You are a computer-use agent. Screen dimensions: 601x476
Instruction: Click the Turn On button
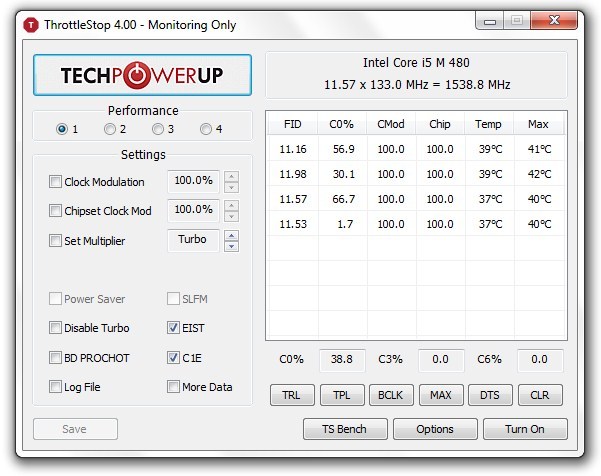click(525, 429)
